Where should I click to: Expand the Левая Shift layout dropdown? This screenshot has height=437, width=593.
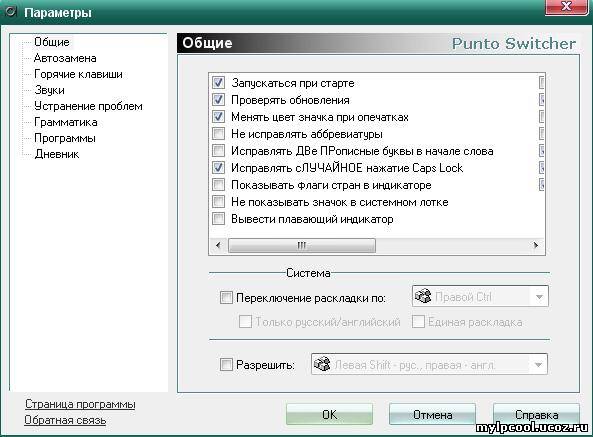point(539,365)
